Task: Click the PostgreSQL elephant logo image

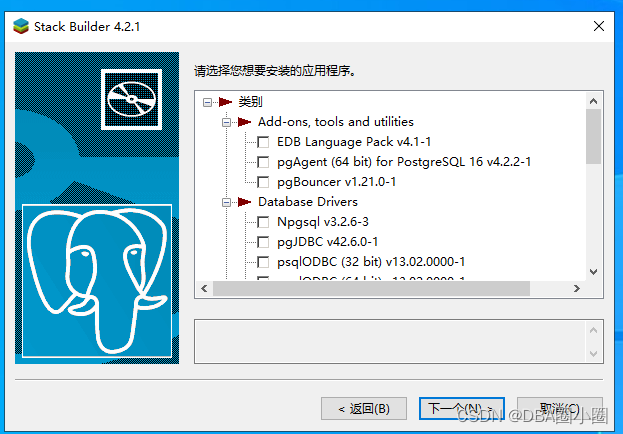Action: click(x=97, y=281)
